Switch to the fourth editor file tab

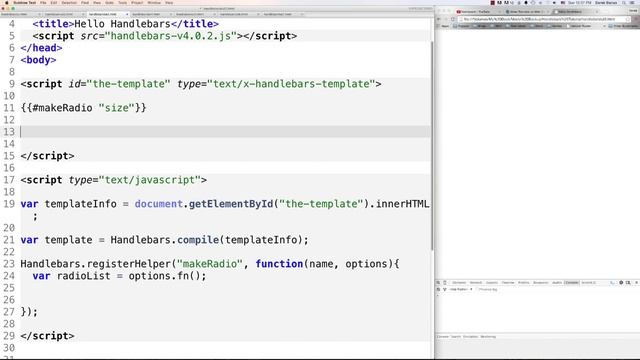151,14
